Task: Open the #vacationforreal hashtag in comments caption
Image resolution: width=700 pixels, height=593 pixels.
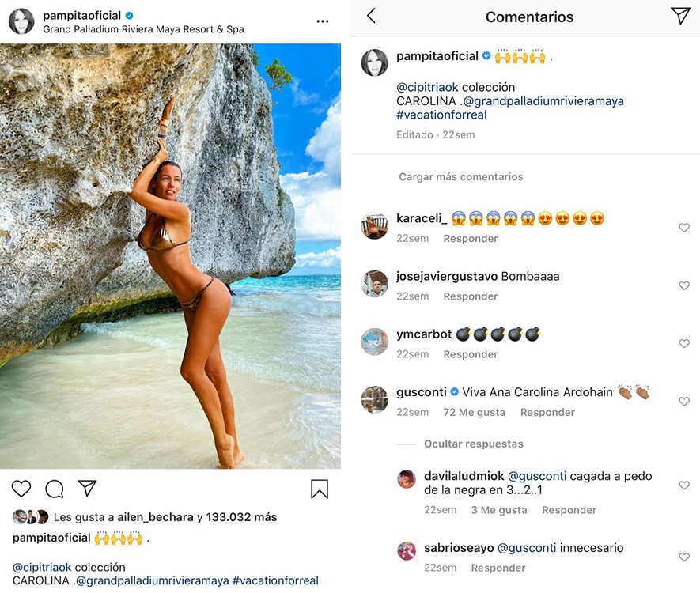Action: 441,115
